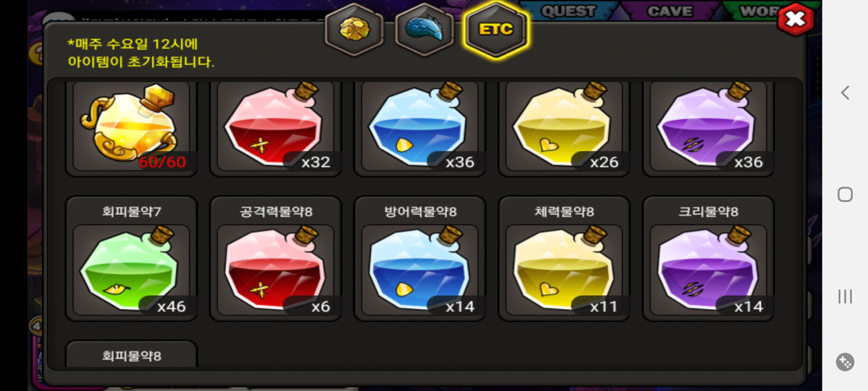Choose the top-row blue defense potion x36

[x=420, y=127]
